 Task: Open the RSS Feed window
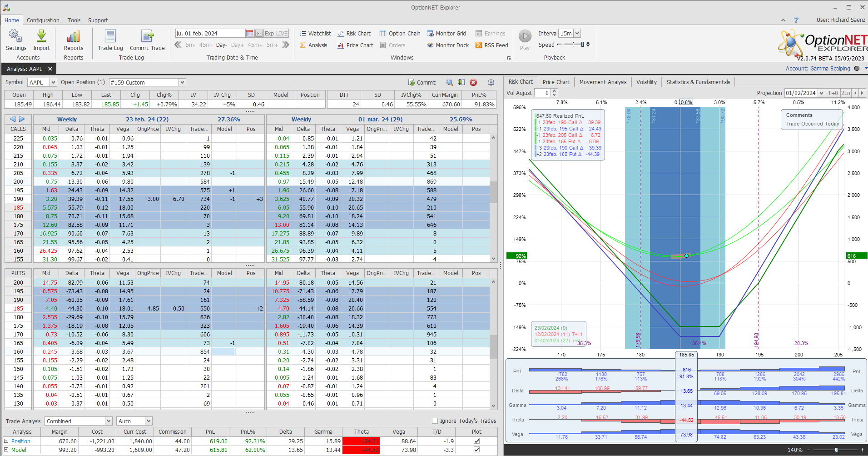click(491, 45)
